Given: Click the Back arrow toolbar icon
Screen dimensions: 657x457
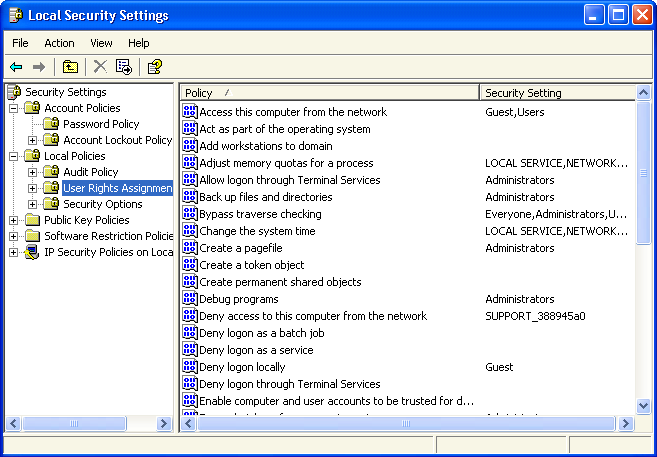Looking at the screenshot, I should [x=16, y=67].
